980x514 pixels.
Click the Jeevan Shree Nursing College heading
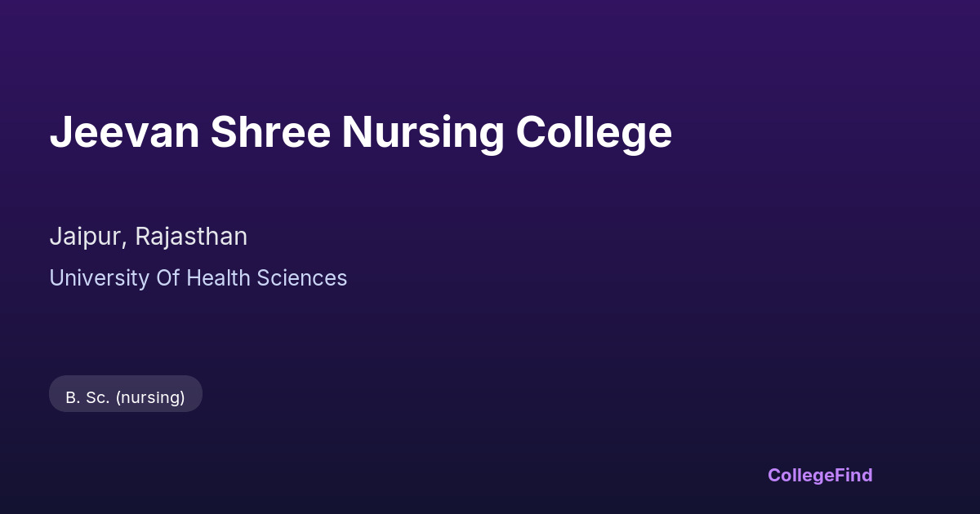360,132
